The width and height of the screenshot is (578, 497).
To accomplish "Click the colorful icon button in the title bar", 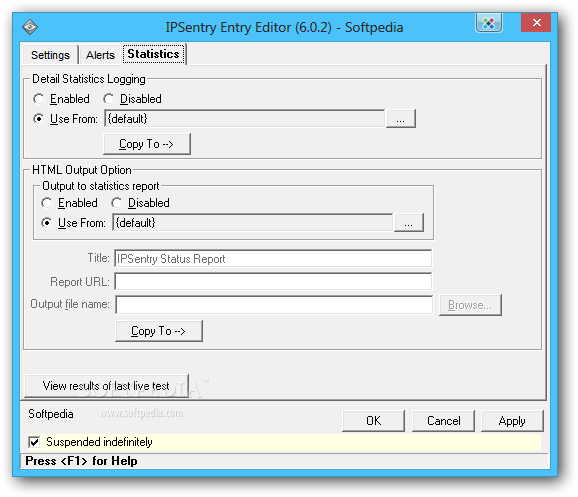I will pos(489,24).
